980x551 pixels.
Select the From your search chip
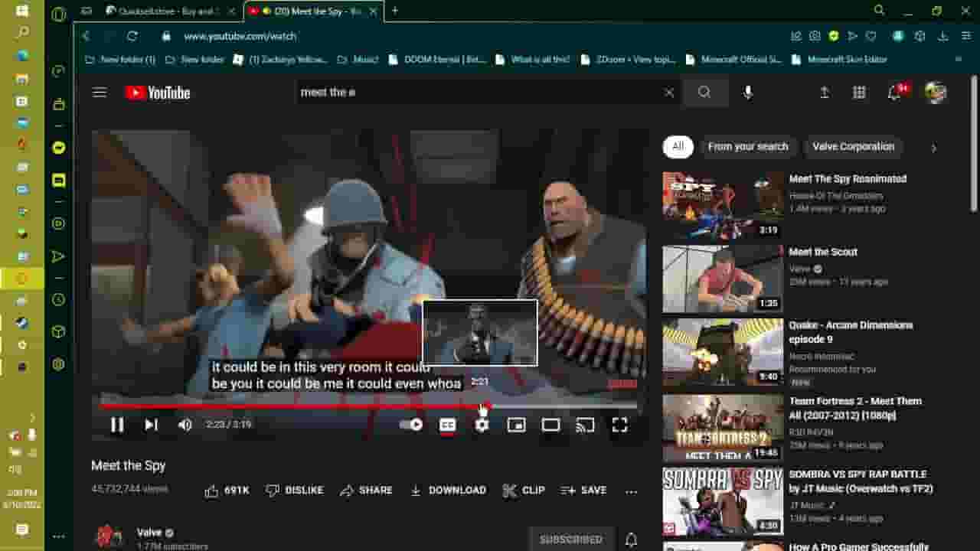tap(748, 146)
